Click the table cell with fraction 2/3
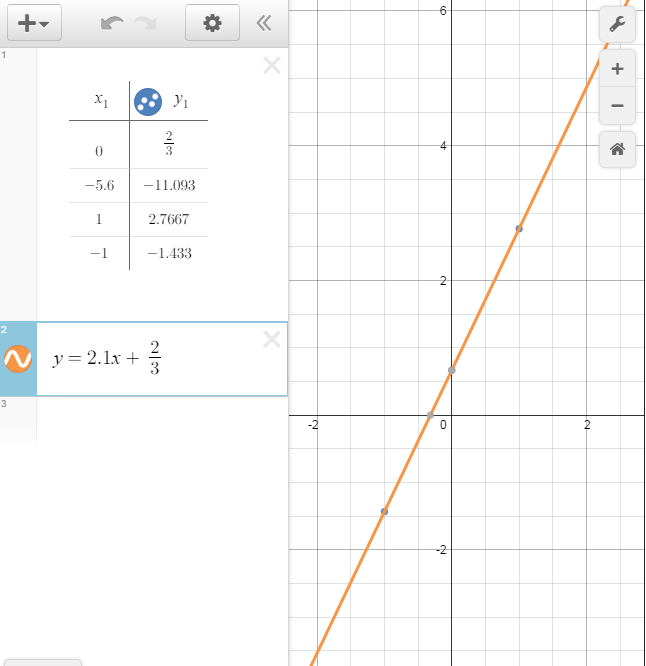The width and height of the screenshot is (646, 666). click(169, 145)
